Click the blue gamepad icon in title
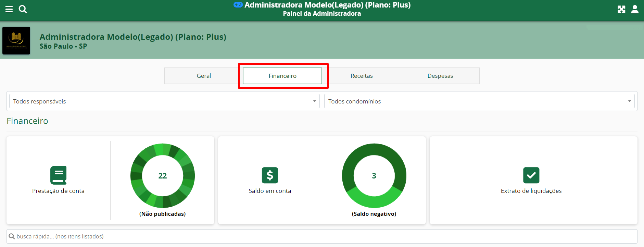 238,5
